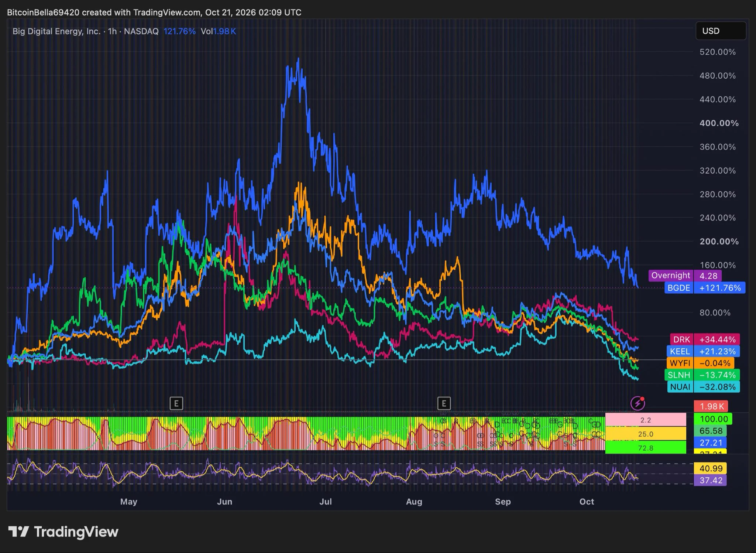Click the Big Digital Energy, Inc. title

coord(56,31)
